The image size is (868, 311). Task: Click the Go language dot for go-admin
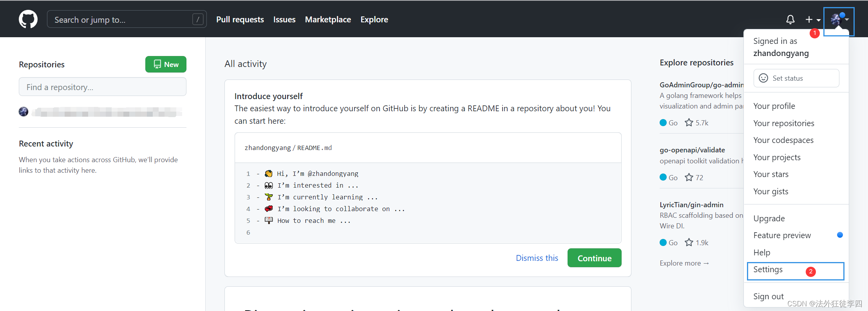point(663,123)
